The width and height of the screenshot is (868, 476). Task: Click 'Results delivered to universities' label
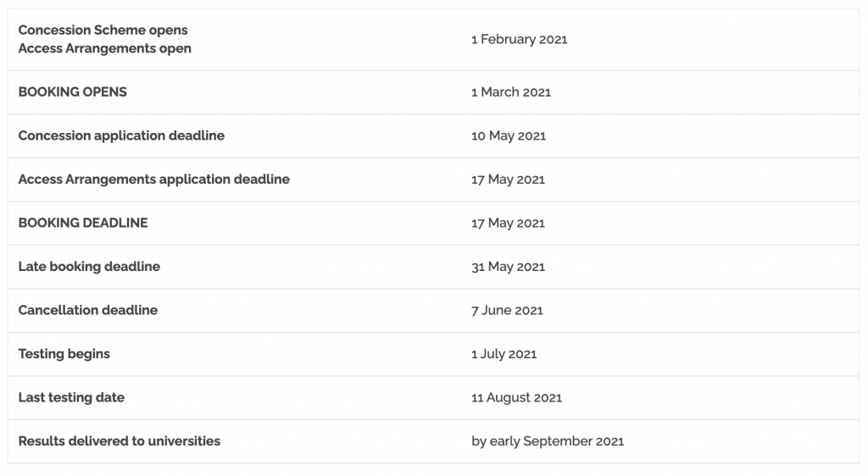[119, 441]
